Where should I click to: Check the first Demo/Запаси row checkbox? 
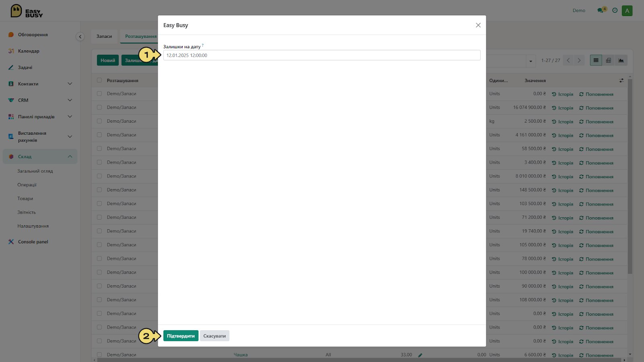99,94
